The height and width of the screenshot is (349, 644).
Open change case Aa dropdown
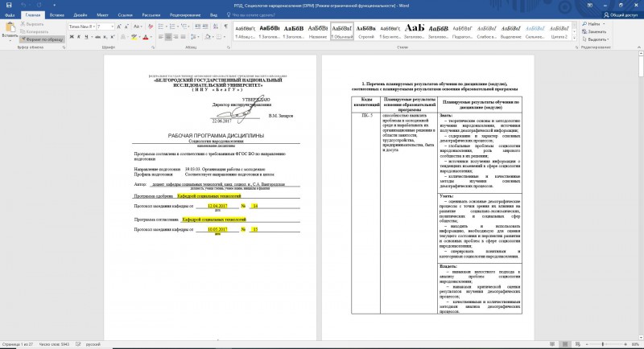click(x=138, y=27)
